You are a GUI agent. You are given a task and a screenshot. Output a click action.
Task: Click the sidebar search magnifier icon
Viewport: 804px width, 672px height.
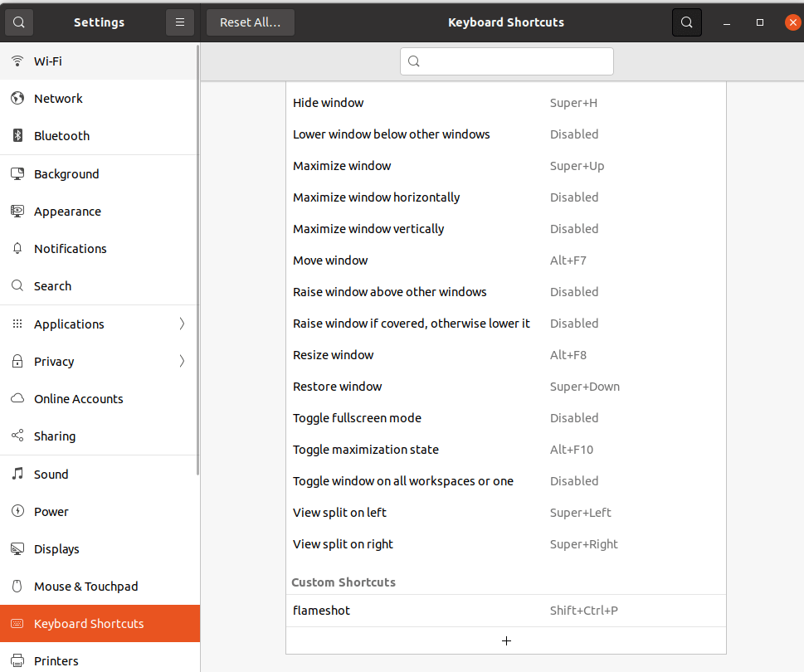18,22
